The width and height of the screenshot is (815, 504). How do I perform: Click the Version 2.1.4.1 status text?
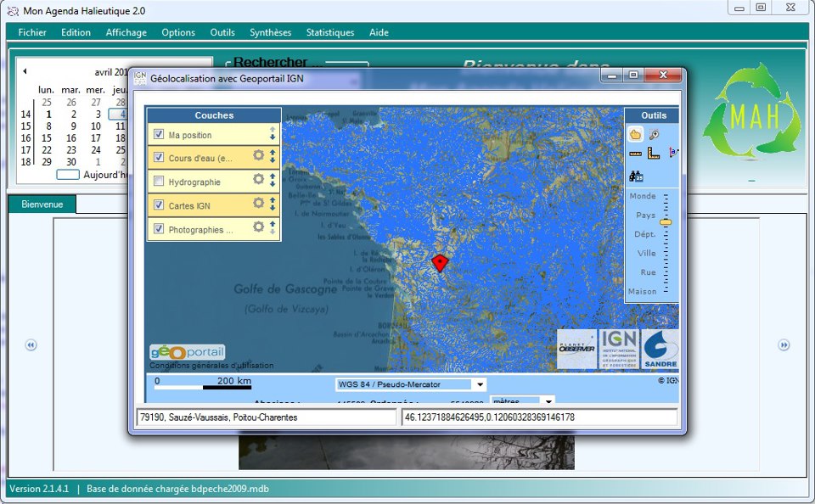39,489
